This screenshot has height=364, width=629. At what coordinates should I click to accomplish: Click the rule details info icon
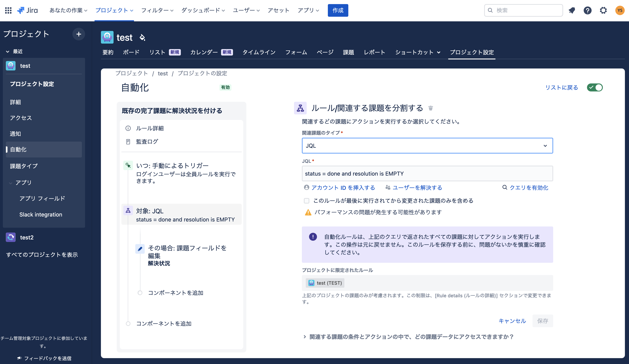pos(128,128)
